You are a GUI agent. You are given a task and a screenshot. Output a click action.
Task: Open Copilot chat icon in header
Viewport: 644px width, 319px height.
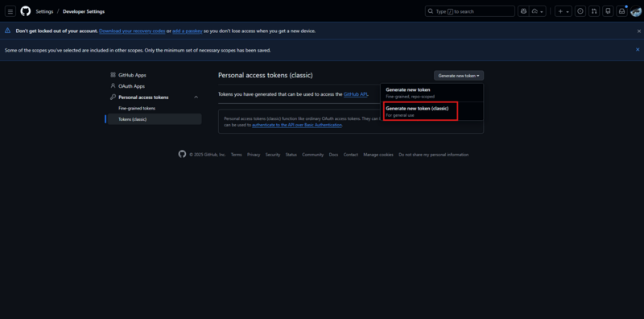[x=523, y=11]
